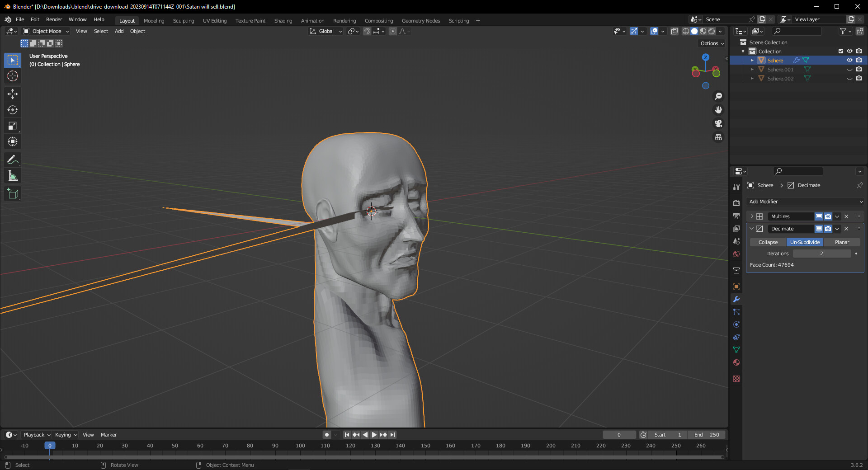The image size is (868, 470).
Task: Toggle the camera view icon
Action: coord(718,123)
